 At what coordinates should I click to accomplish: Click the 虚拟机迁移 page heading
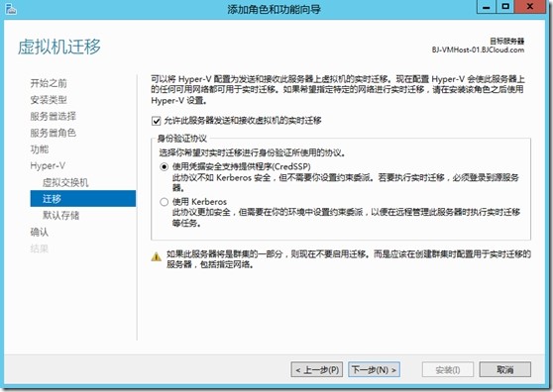(x=59, y=47)
